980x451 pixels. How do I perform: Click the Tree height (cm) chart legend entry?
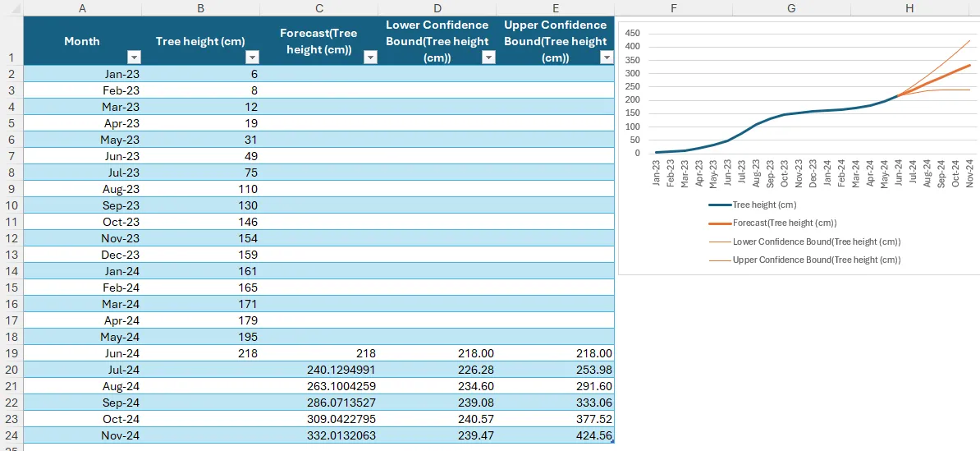(x=753, y=205)
